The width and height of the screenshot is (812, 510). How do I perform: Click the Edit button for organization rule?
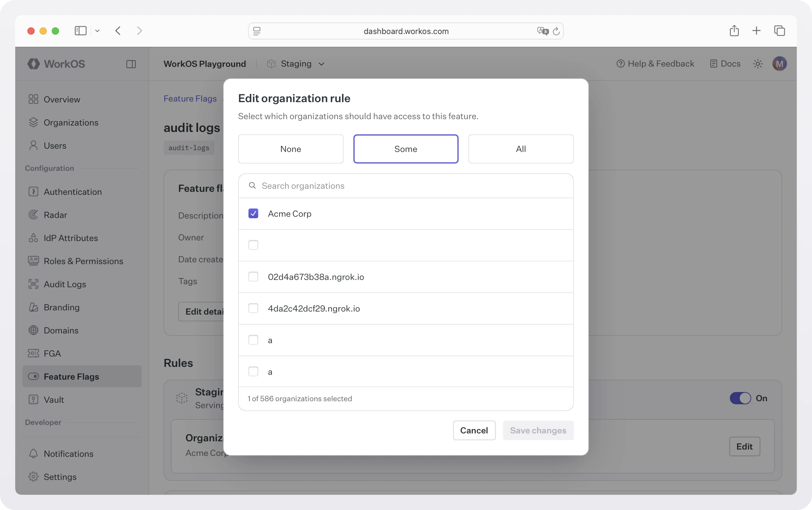(x=744, y=447)
